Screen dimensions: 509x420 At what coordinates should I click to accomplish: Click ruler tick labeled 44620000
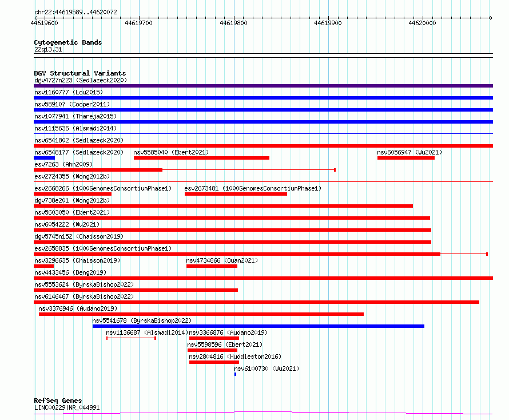(422, 23)
